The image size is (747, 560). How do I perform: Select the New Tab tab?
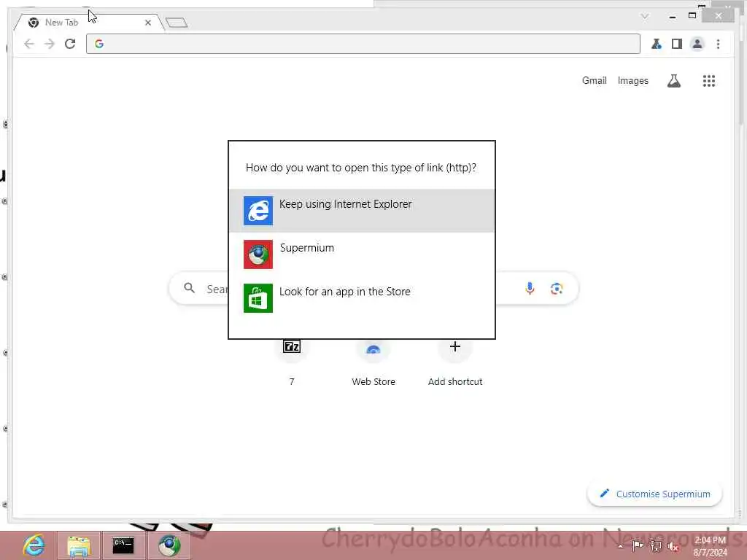(88, 23)
